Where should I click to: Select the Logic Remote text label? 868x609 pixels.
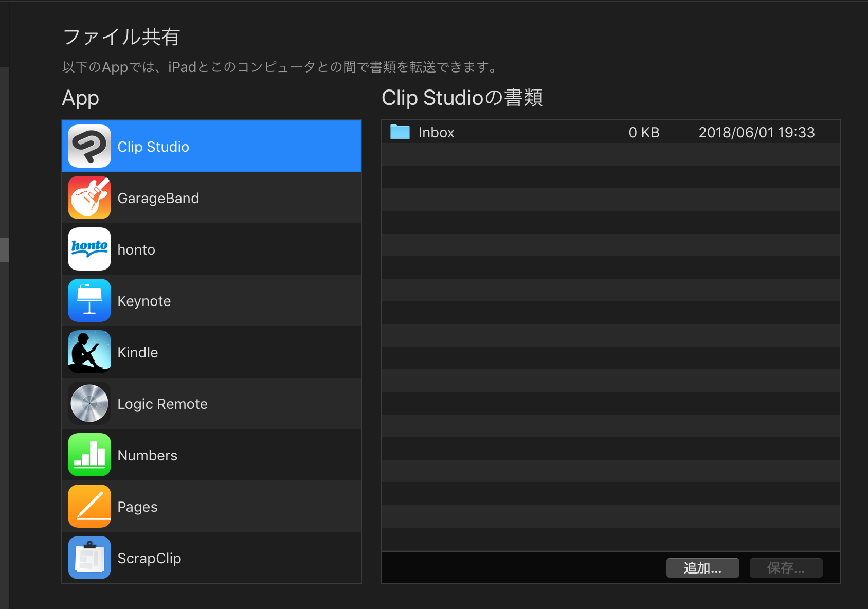point(162,404)
